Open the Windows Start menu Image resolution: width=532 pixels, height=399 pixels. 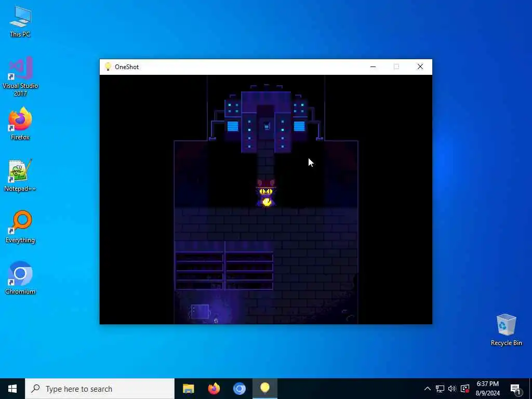pyautogui.click(x=12, y=389)
